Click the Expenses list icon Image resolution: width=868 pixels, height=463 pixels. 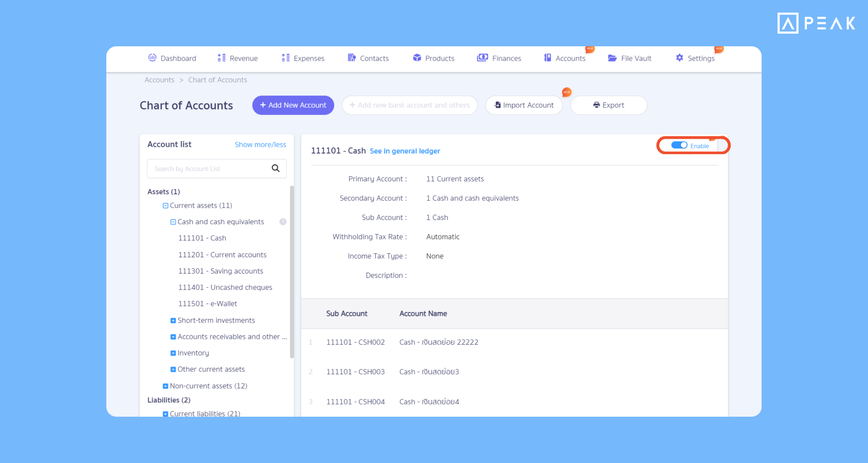click(286, 58)
